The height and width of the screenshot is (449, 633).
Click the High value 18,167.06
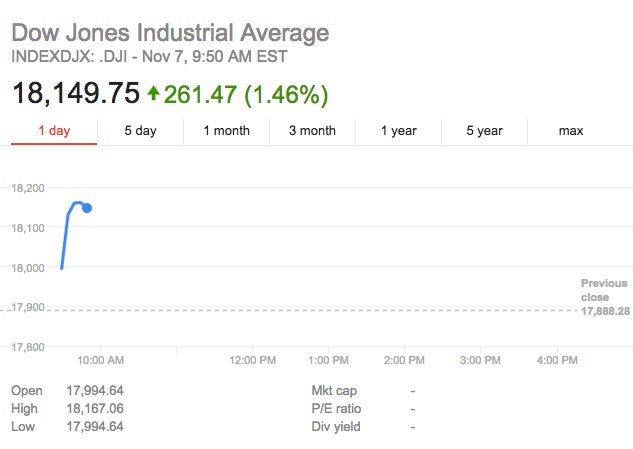click(x=96, y=408)
